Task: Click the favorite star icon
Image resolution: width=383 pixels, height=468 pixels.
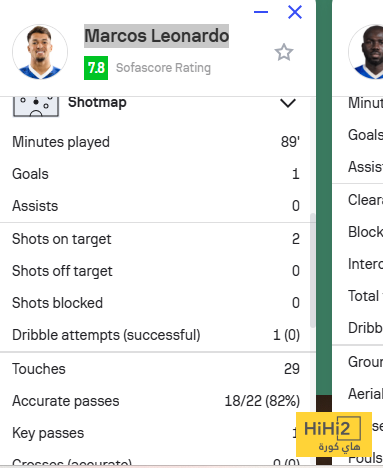Action: pos(284,52)
